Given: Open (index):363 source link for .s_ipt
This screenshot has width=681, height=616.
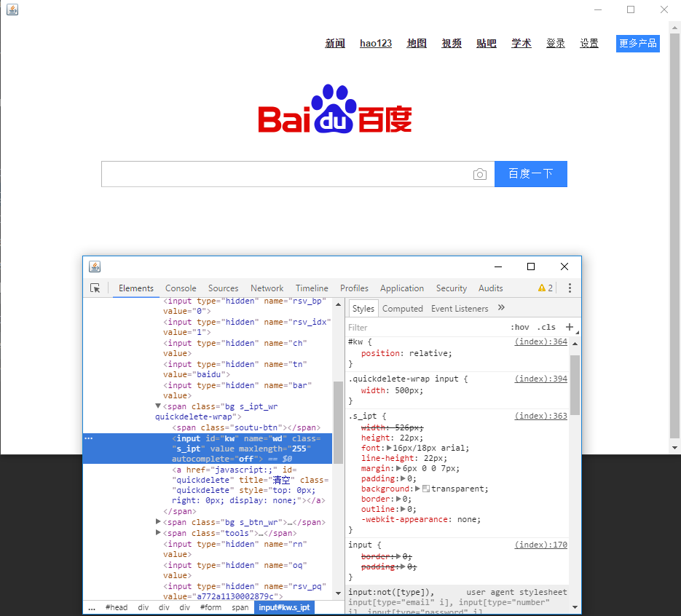Looking at the screenshot, I should coord(540,416).
